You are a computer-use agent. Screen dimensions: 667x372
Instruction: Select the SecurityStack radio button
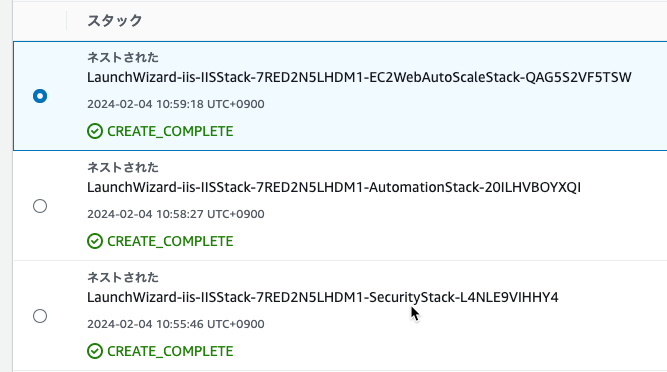click(40, 316)
